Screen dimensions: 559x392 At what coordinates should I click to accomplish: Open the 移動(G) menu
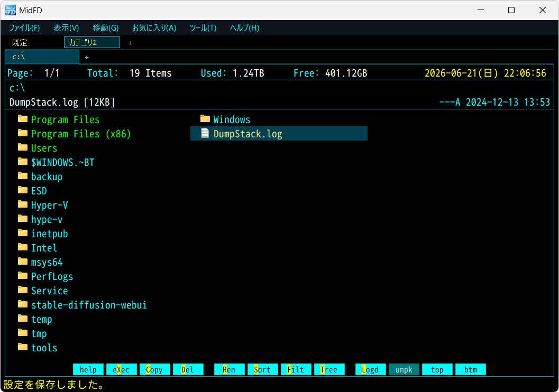[x=106, y=28]
